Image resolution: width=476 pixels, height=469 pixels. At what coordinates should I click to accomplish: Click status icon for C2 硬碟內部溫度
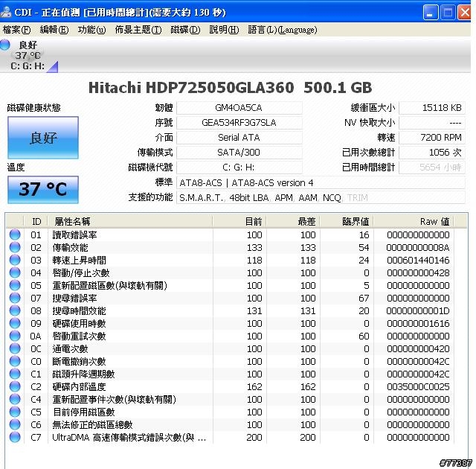(15, 386)
